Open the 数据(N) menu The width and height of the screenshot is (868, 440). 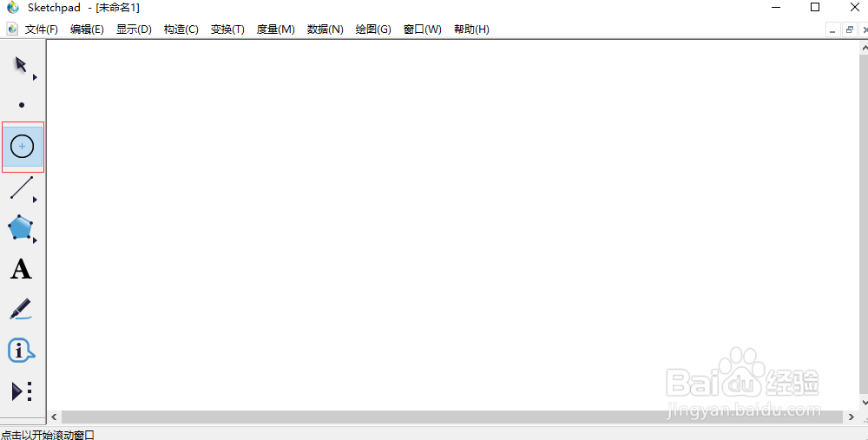(x=325, y=30)
